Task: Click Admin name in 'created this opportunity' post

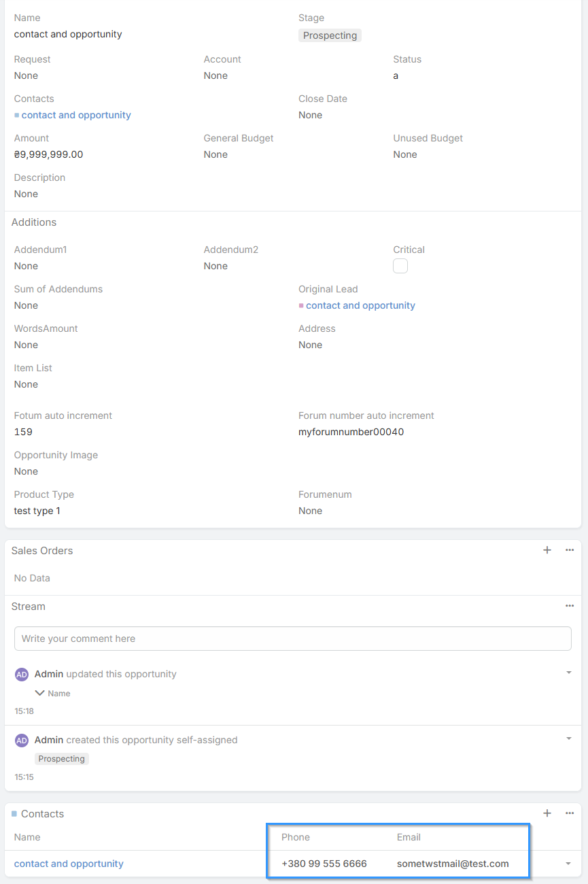Action: (x=49, y=740)
